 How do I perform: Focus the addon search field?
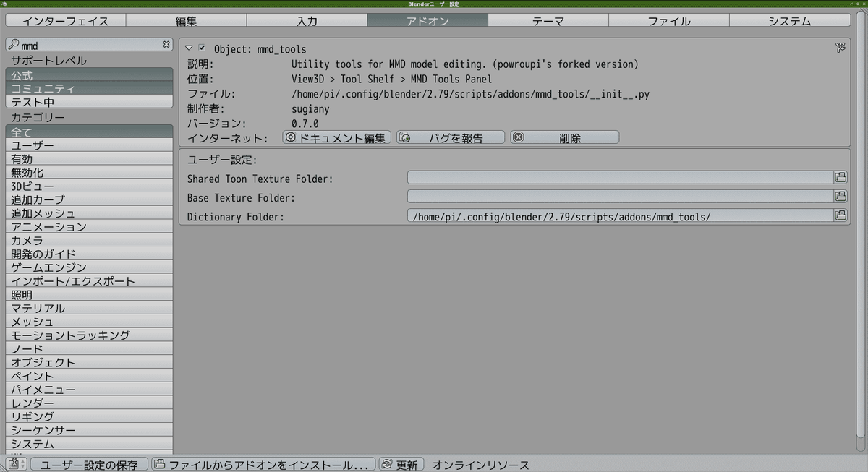(89, 45)
